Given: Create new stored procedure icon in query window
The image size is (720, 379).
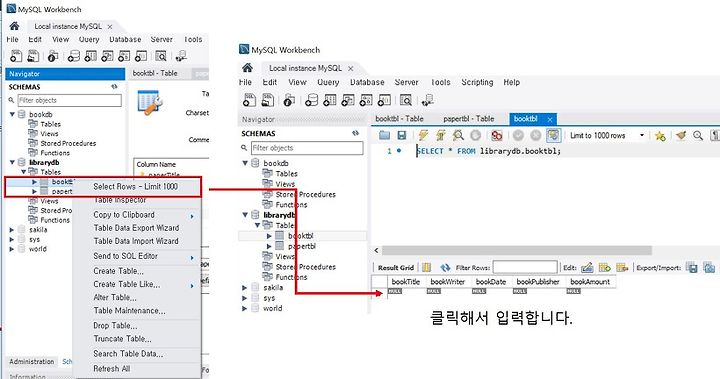Looking at the screenshot, I should coord(366,100).
